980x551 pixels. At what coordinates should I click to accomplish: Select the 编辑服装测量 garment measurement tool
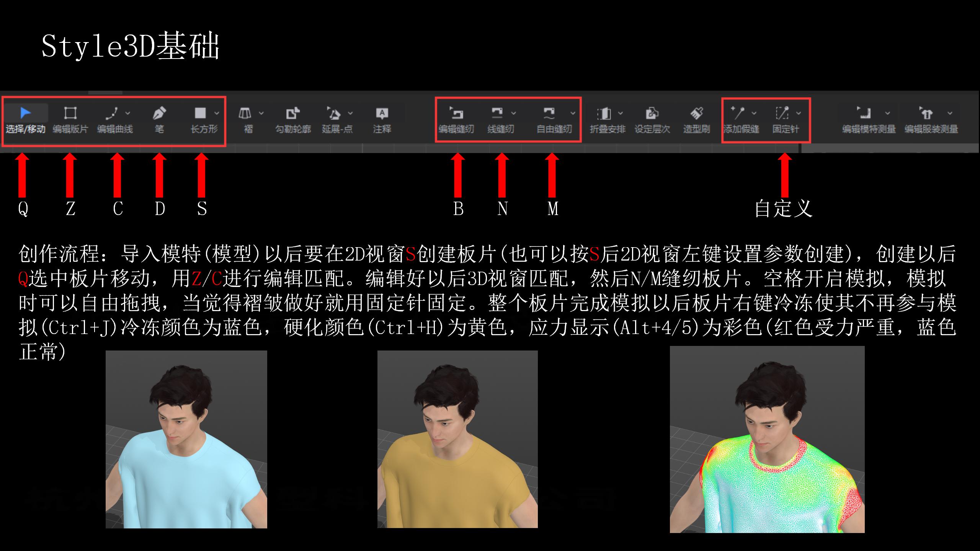(x=931, y=119)
